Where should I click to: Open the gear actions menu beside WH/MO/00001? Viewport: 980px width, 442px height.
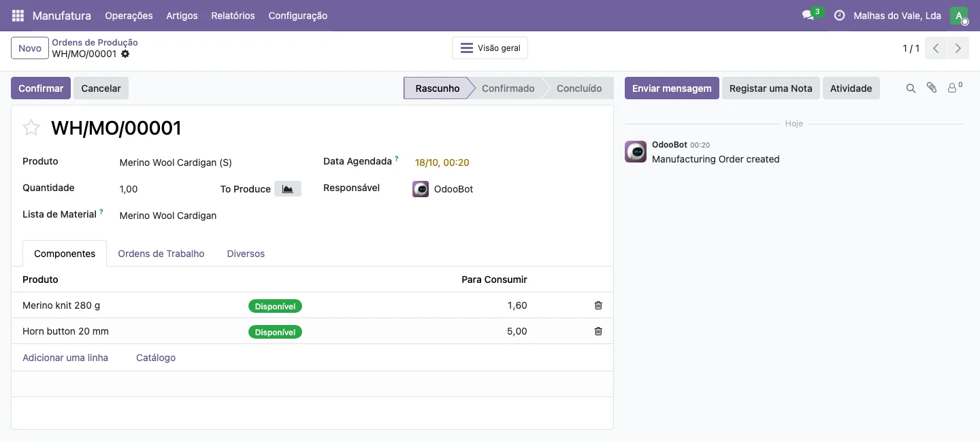[x=125, y=54]
